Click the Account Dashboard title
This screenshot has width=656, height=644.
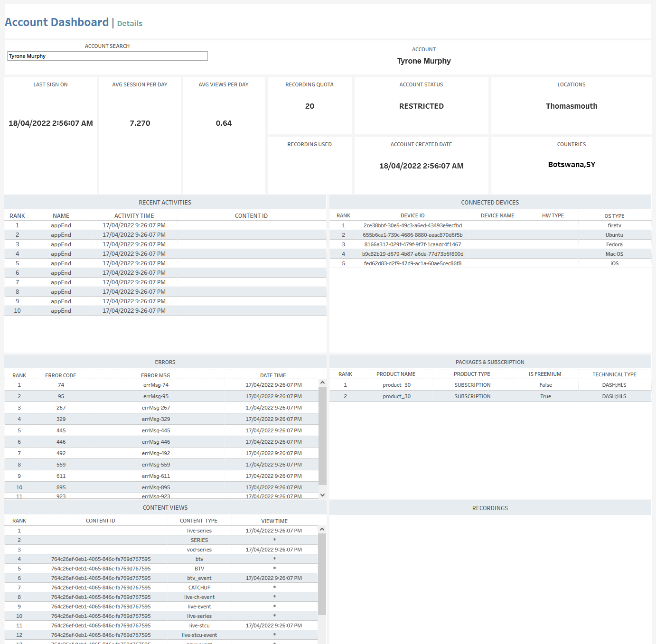[x=57, y=22]
